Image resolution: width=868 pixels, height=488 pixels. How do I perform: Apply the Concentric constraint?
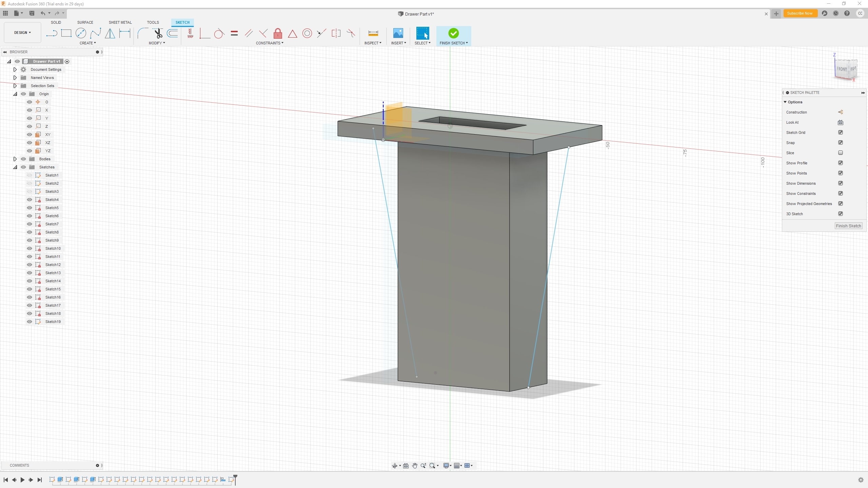[307, 33]
